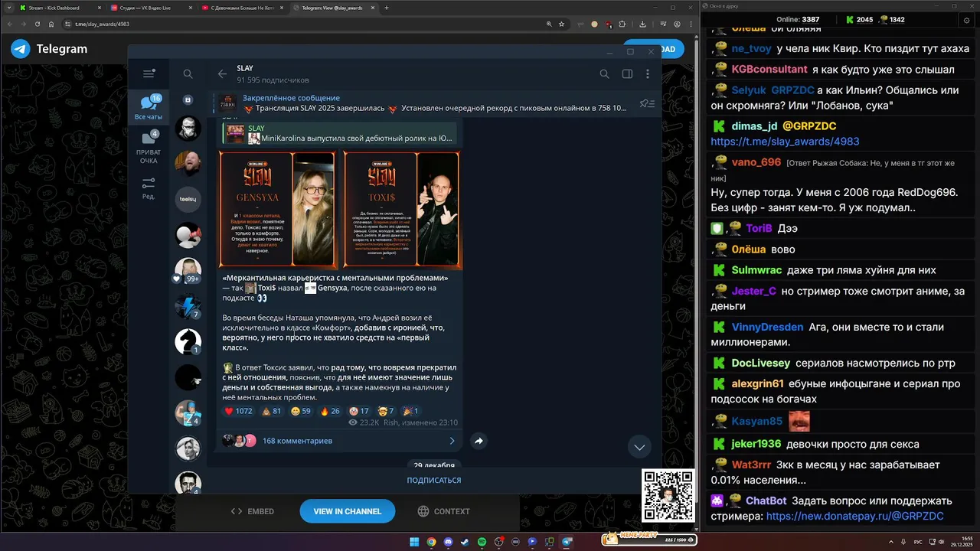Toggle the heart reaction with 1072

238,411
